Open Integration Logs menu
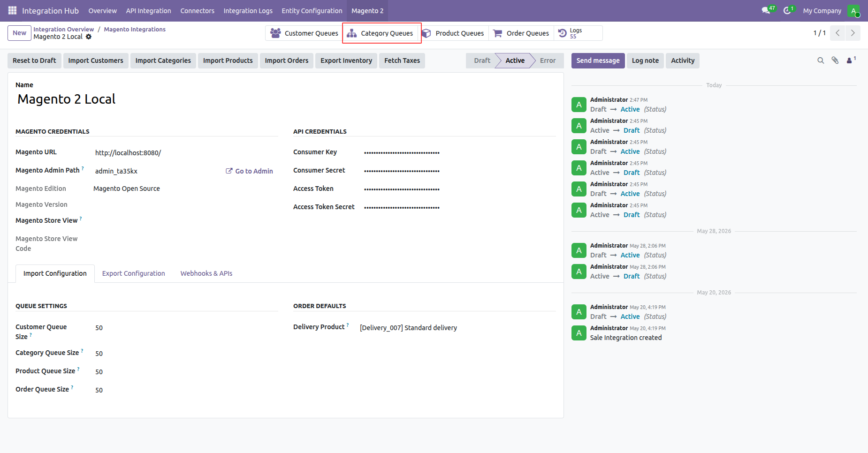 248,11
